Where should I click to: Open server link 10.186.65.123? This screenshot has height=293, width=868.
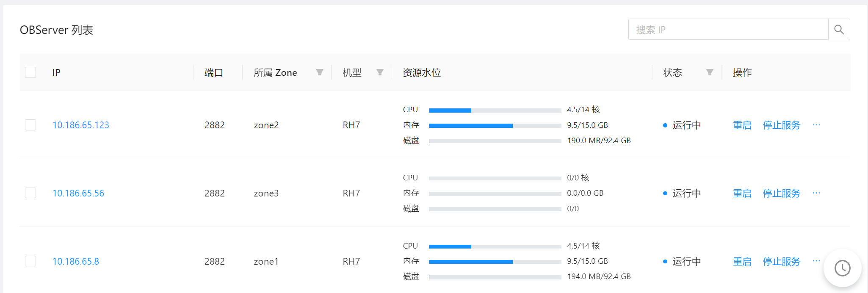[x=81, y=125]
